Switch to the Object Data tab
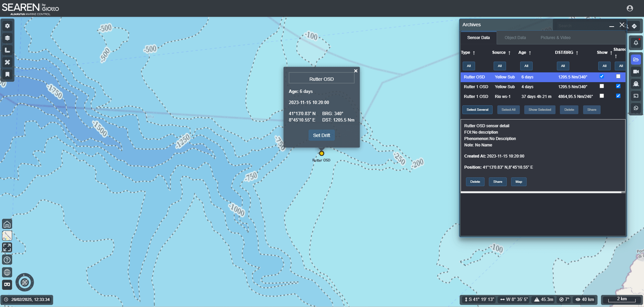The width and height of the screenshot is (644, 307). click(515, 38)
